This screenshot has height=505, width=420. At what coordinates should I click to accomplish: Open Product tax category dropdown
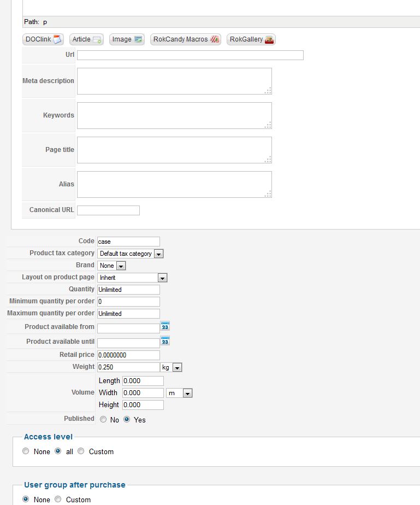pos(131,254)
